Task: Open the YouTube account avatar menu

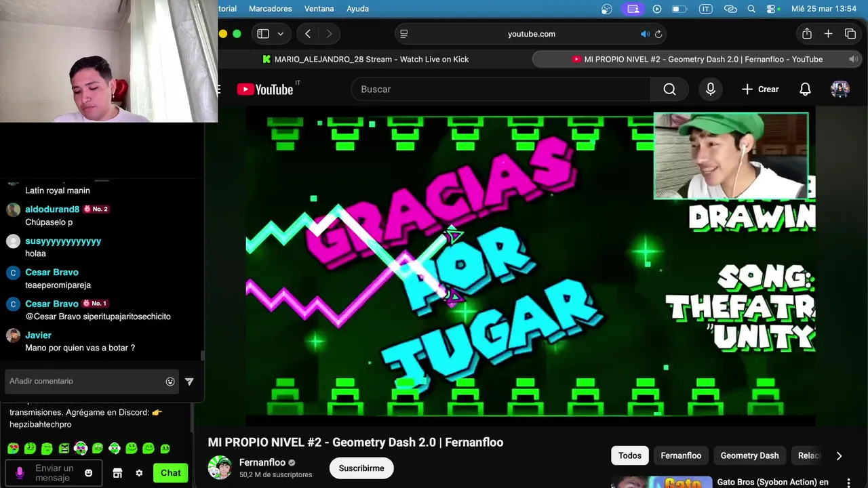Action: point(840,89)
